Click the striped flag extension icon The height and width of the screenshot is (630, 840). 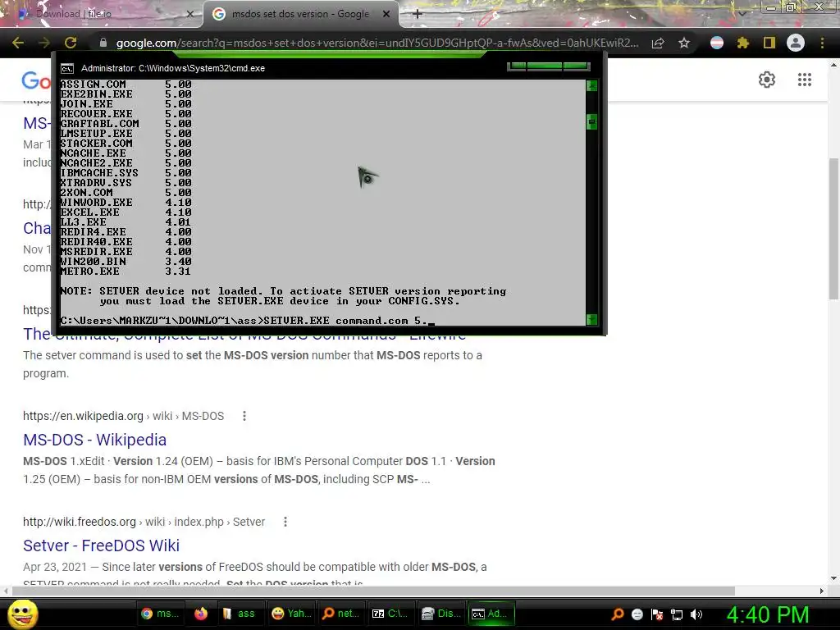tap(717, 43)
